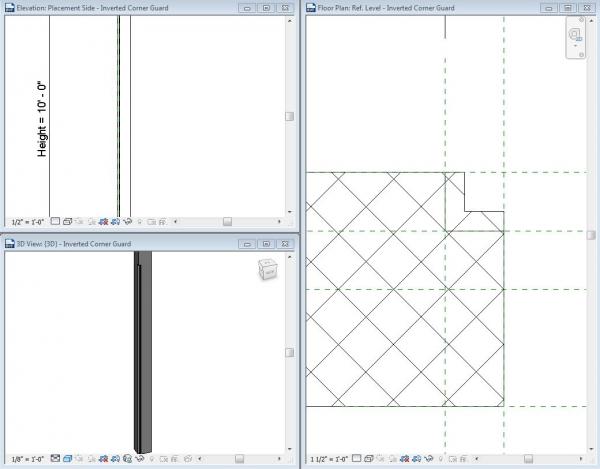The height and width of the screenshot is (469, 600).
Task: Open the 1 1/2" = 1'-0" floor plan scale selector
Action: click(x=329, y=459)
